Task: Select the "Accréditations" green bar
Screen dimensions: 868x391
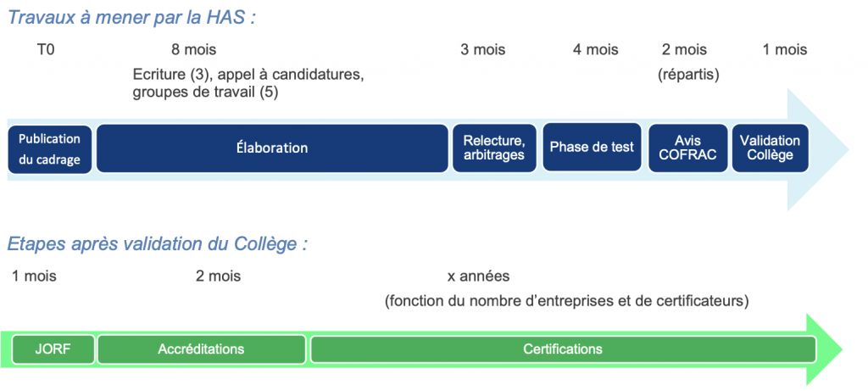Action: pos(201,349)
